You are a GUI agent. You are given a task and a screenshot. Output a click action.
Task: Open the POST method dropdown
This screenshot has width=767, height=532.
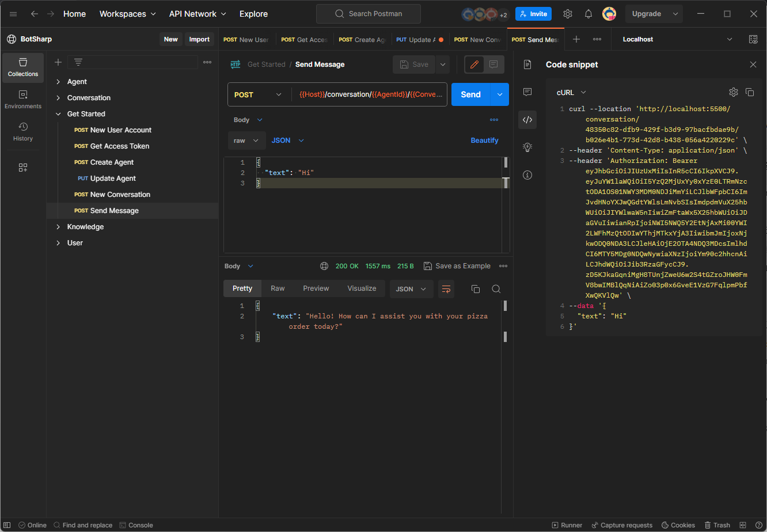[x=258, y=94]
